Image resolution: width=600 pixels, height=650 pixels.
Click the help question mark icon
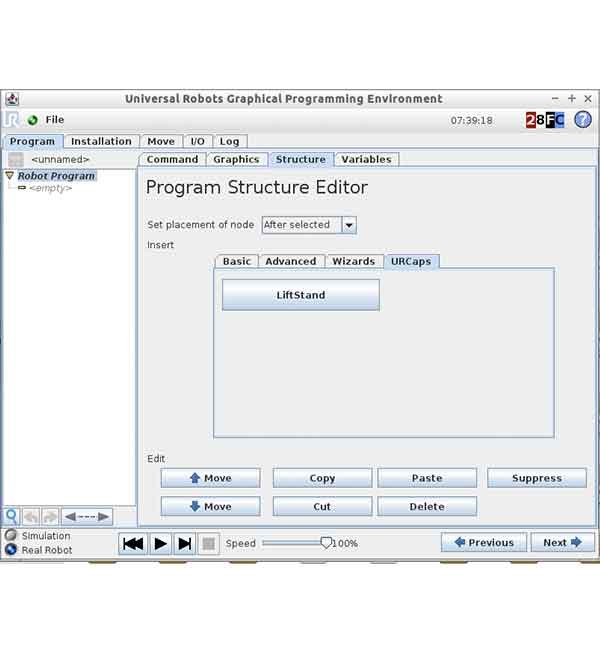(582, 120)
